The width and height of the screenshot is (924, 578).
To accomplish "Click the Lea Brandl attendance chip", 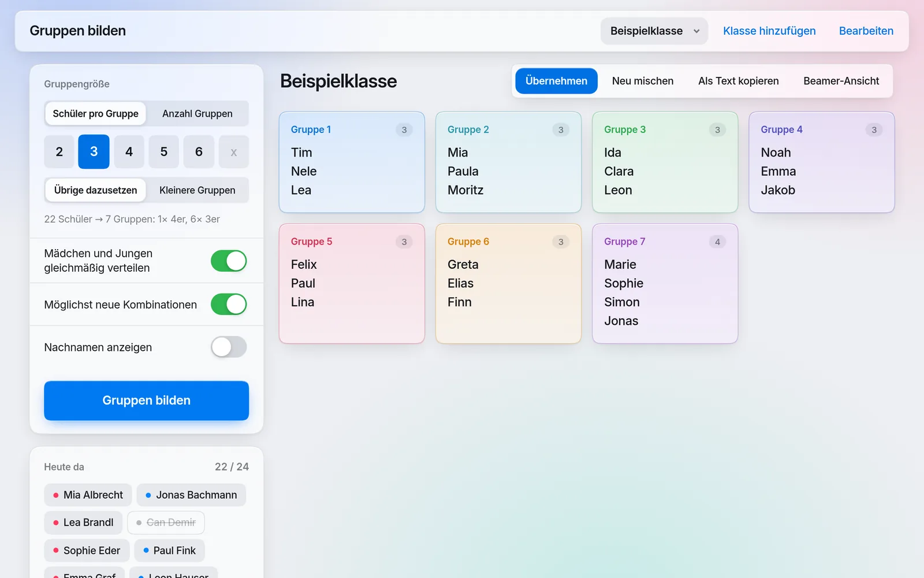I will pos(83,523).
